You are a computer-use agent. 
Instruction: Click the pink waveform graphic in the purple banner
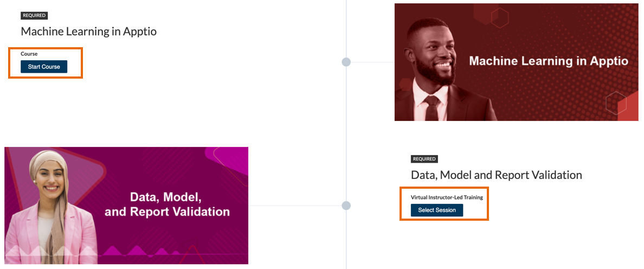point(130,251)
